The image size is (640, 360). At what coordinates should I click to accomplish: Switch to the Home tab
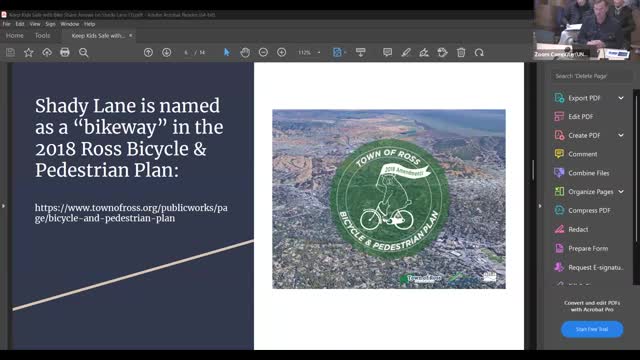point(15,36)
